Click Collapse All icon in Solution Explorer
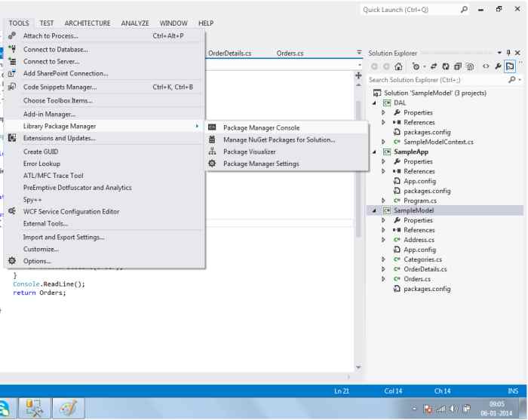The height and width of the screenshot is (420, 528). pyautogui.click(x=458, y=66)
